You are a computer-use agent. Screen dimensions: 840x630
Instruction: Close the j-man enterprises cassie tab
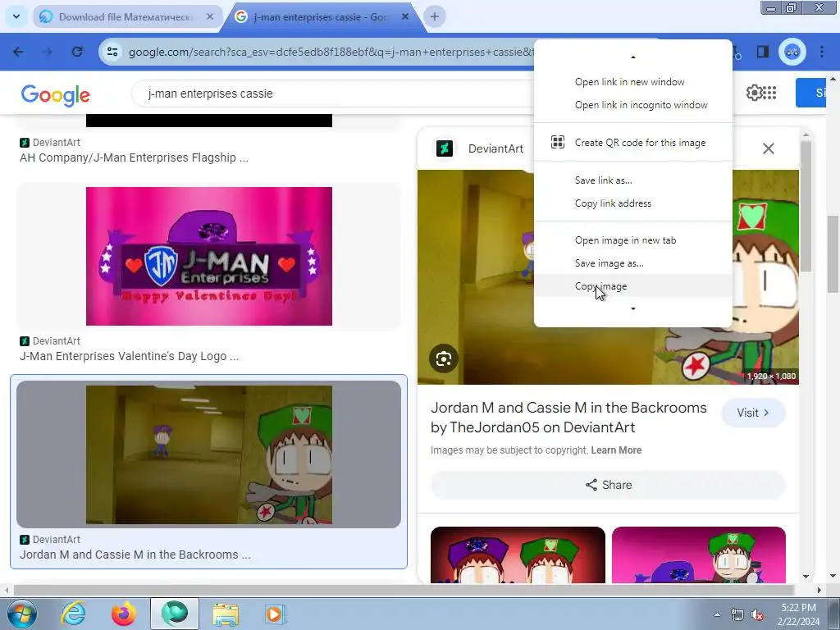(405, 16)
